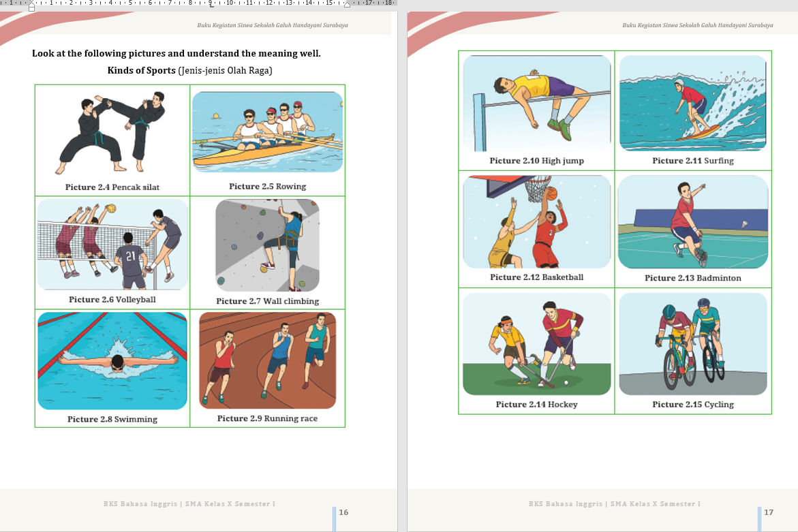Click page number 16
The image size is (798, 532).
pyautogui.click(x=343, y=512)
